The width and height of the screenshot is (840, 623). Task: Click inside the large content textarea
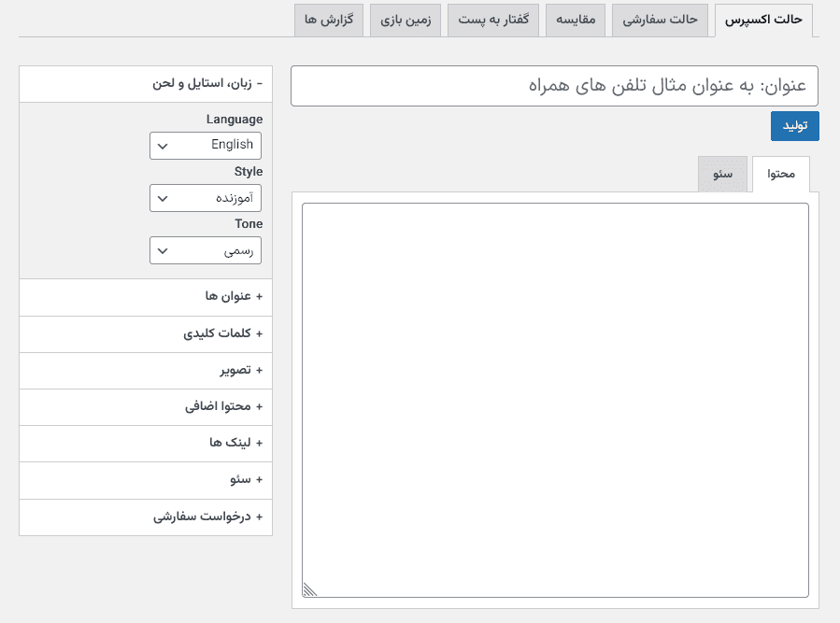555,400
